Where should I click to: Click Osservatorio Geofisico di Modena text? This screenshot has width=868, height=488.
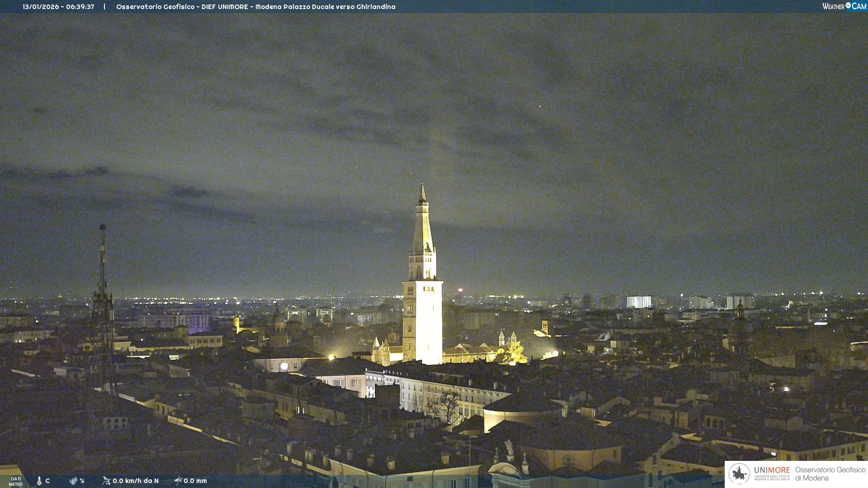coord(830,474)
